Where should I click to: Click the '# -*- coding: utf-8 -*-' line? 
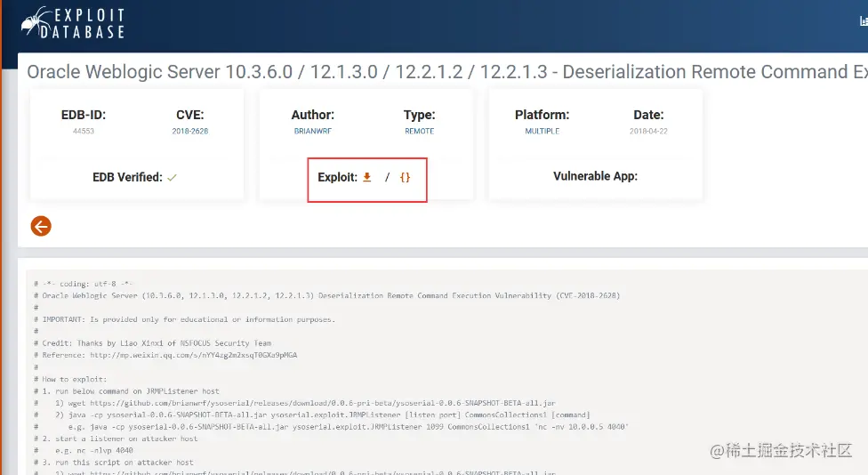(83, 284)
